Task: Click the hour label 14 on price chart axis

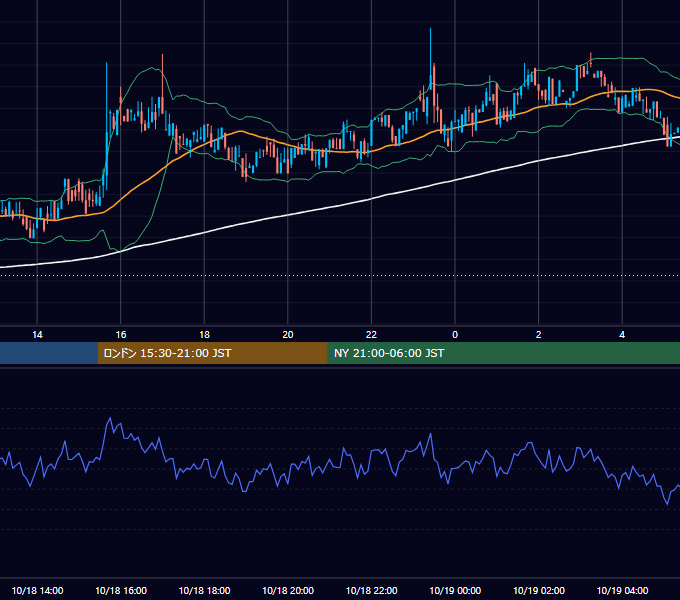Action: (x=37, y=334)
